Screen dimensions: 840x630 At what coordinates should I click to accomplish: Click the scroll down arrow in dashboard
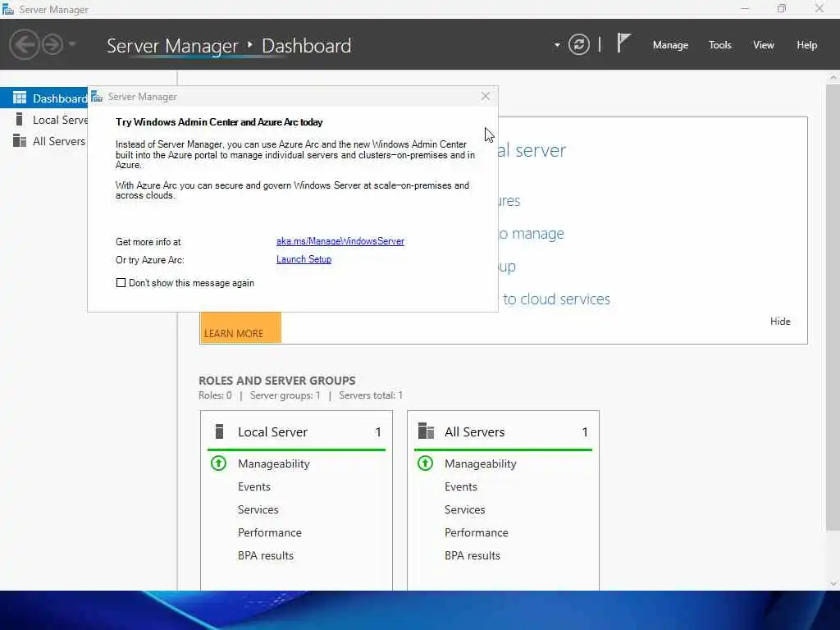pos(833,584)
